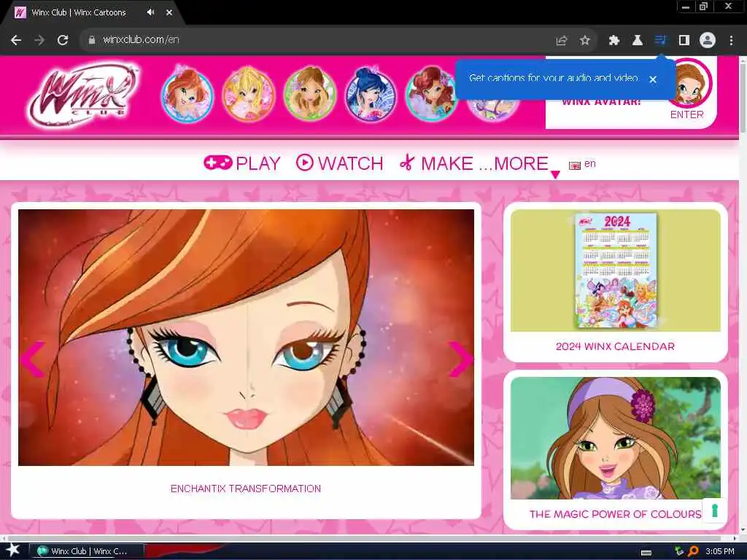Bookmark this page with the star icon
The width and height of the screenshot is (747, 560).
click(x=585, y=41)
